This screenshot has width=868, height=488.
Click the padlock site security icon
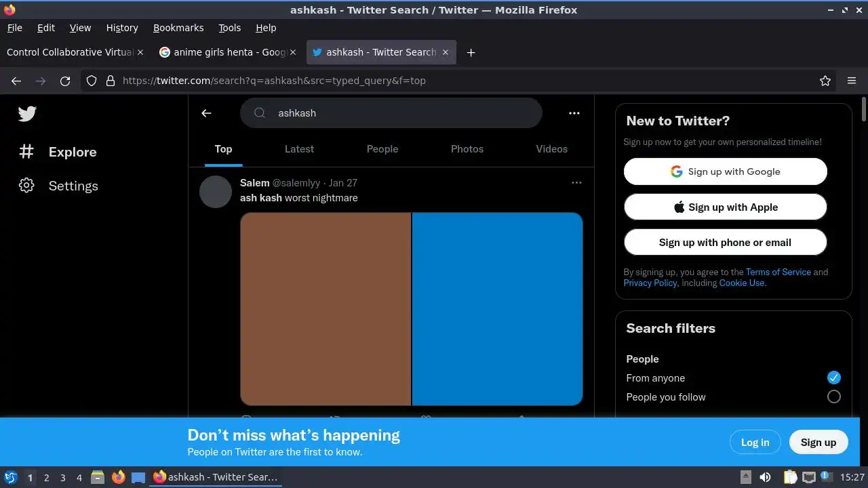coord(111,81)
